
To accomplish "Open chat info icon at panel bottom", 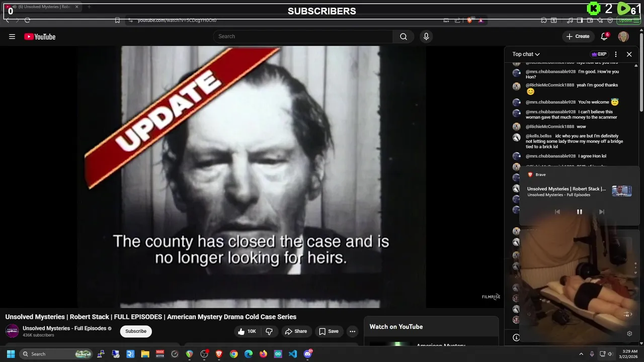I will (516, 337).
